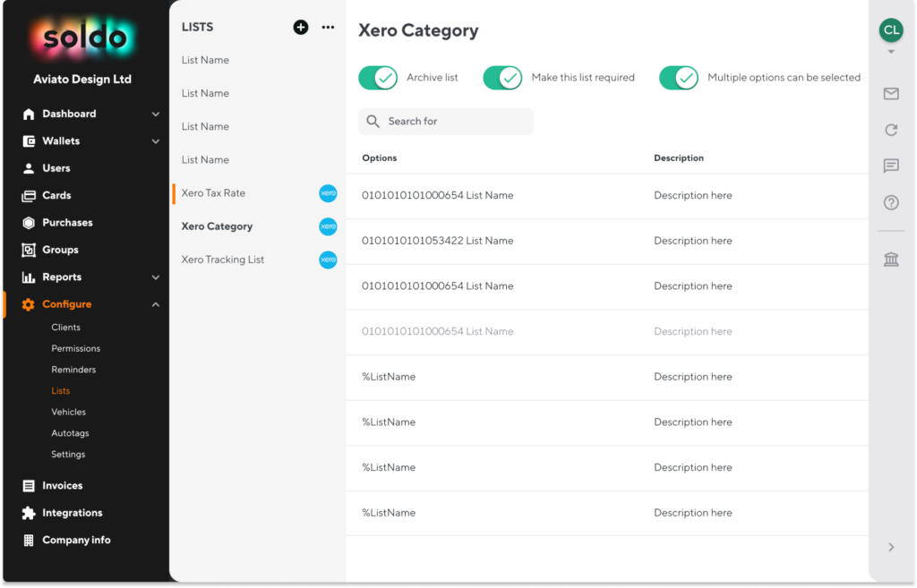917x588 pixels.
Task: Click Company info label in sidebar
Action: pyautogui.click(x=76, y=540)
